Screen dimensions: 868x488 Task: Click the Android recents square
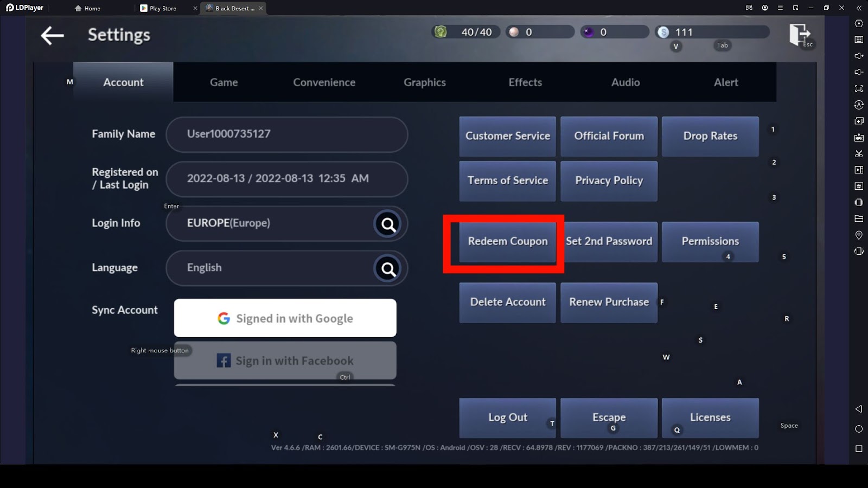coord(859,448)
